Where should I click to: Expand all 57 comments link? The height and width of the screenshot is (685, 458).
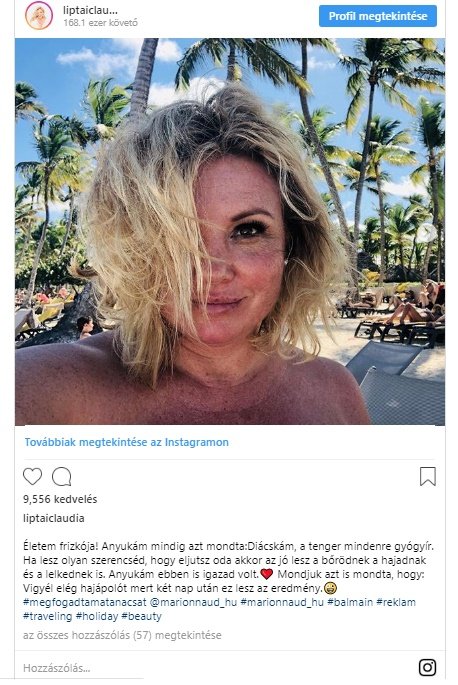point(122,635)
